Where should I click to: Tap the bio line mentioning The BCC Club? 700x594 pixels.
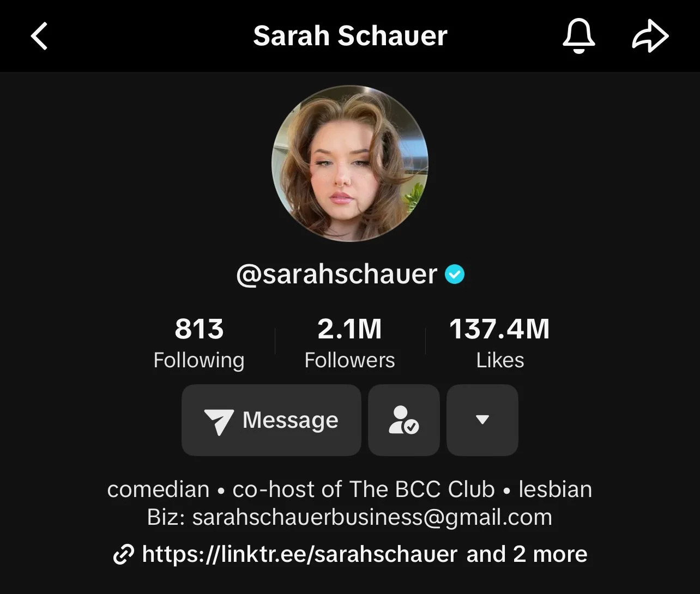pos(349,489)
